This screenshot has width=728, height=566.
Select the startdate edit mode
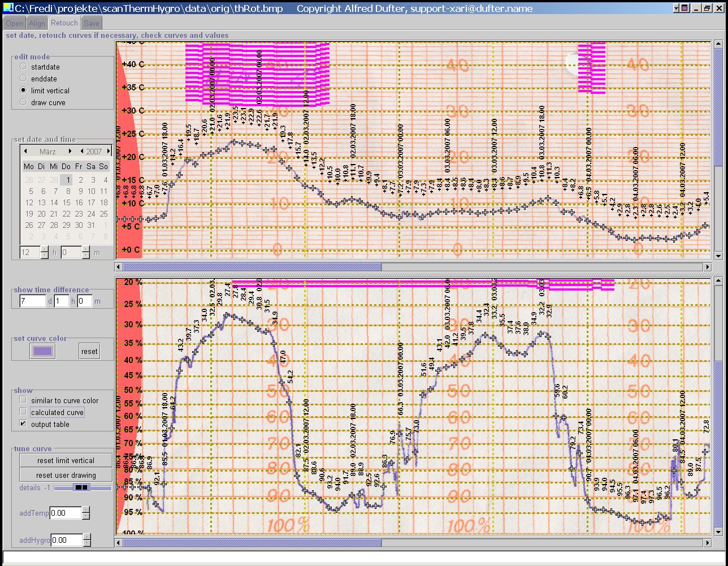click(23, 67)
